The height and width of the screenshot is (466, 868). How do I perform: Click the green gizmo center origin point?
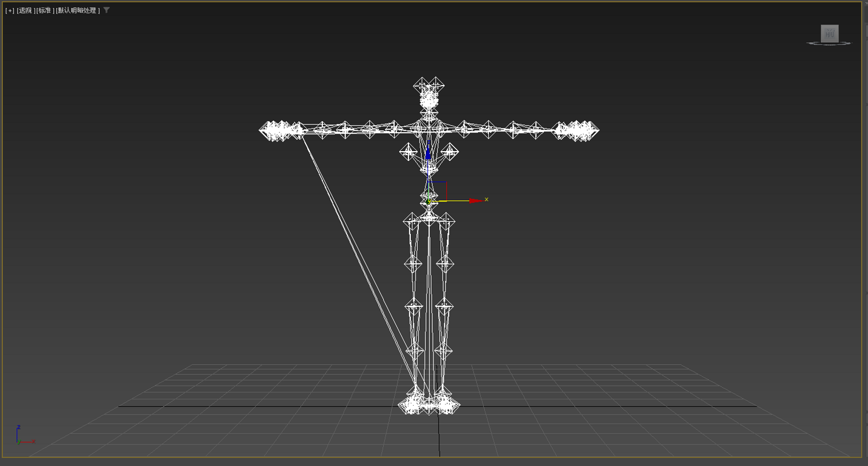tap(429, 201)
